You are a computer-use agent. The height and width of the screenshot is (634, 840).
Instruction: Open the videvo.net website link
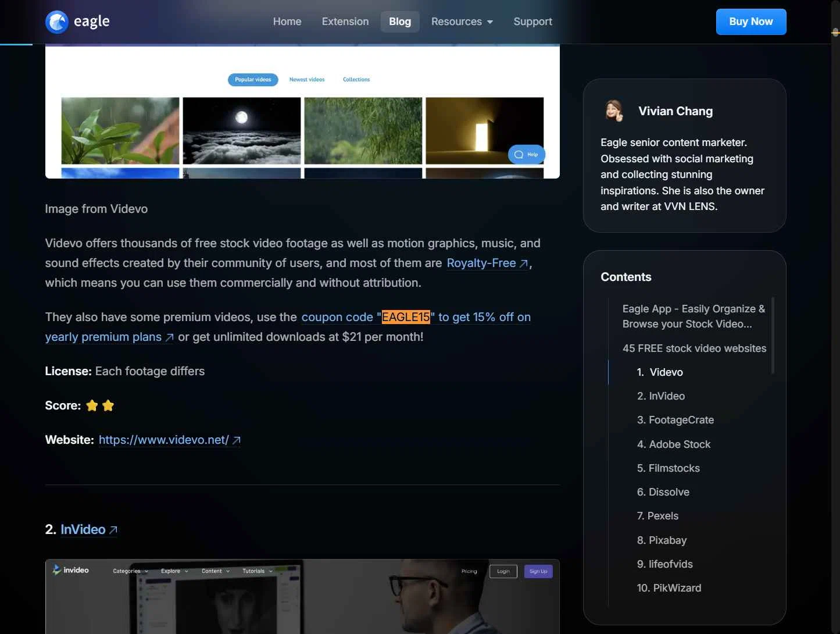click(169, 440)
